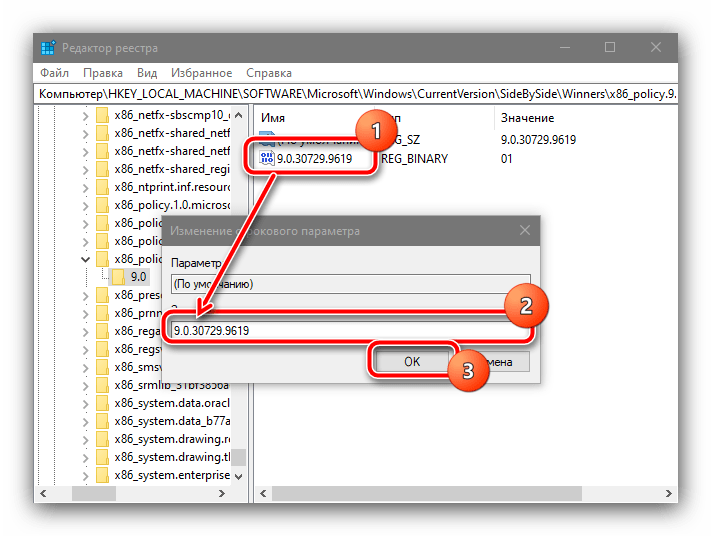Select the 9.0 subkey folder icon

pyautogui.click(x=119, y=277)
